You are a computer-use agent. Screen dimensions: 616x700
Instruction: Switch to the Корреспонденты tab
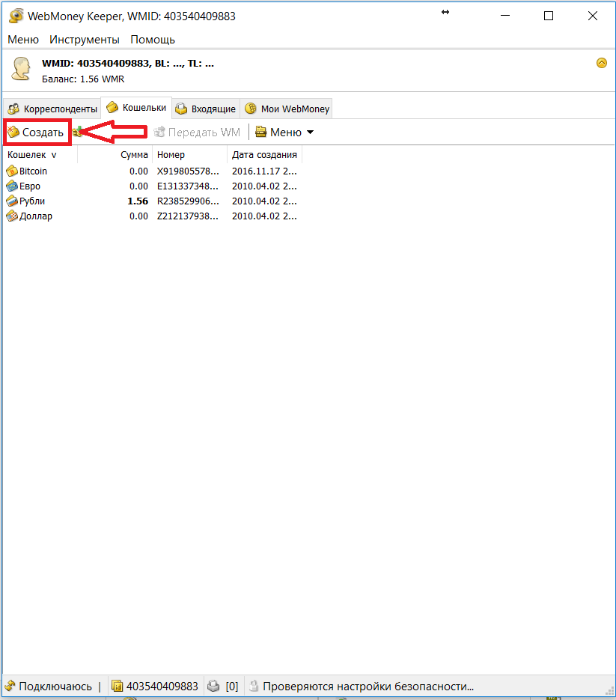pos(52,109)
